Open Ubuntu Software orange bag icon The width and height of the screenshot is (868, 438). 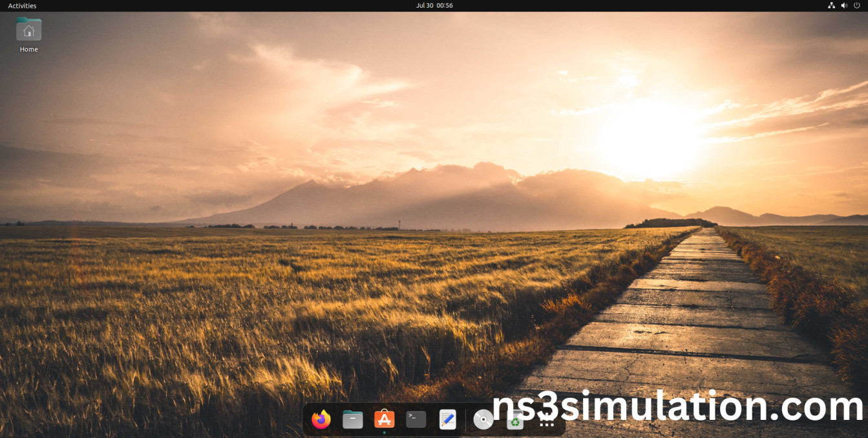[x=384, y=419]
